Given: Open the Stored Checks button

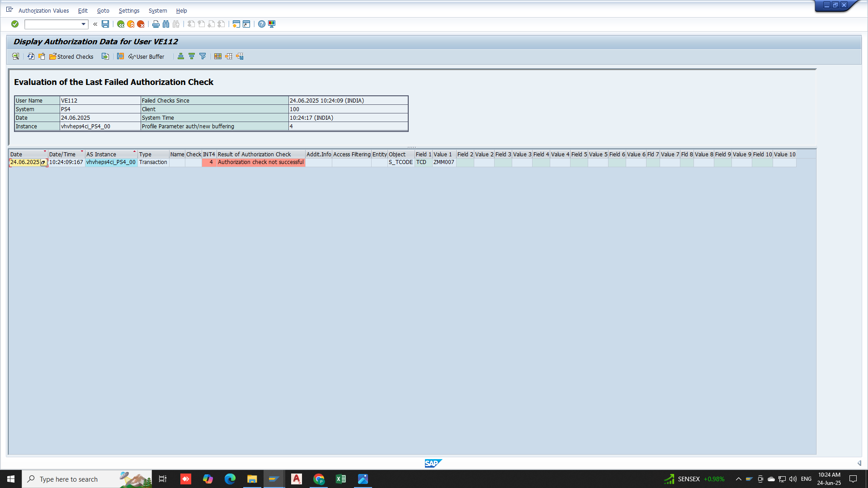Looking at the screenshot, I should [71, 56].
